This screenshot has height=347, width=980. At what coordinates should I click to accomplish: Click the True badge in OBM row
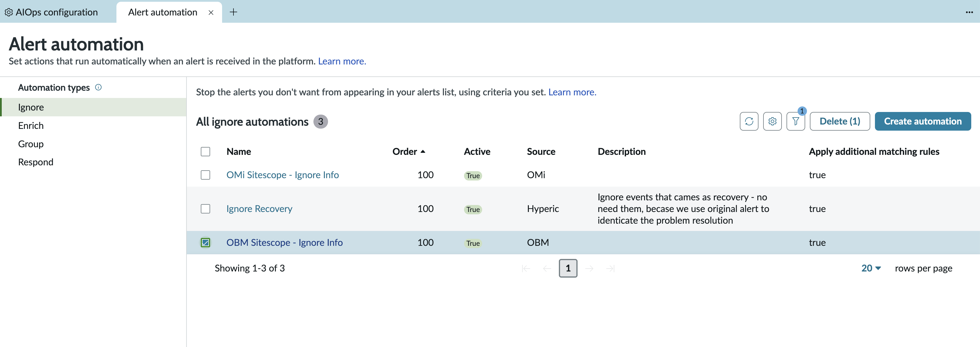[473, 243]
